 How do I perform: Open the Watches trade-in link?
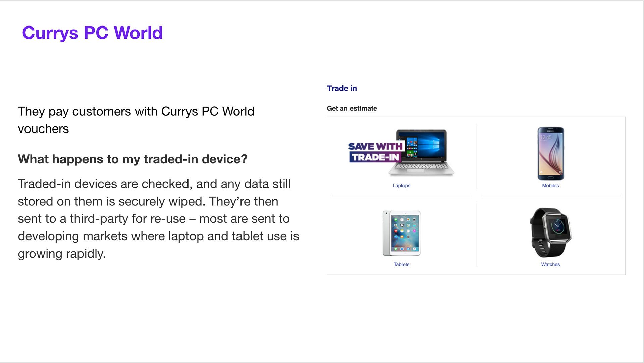pos(550,265)
